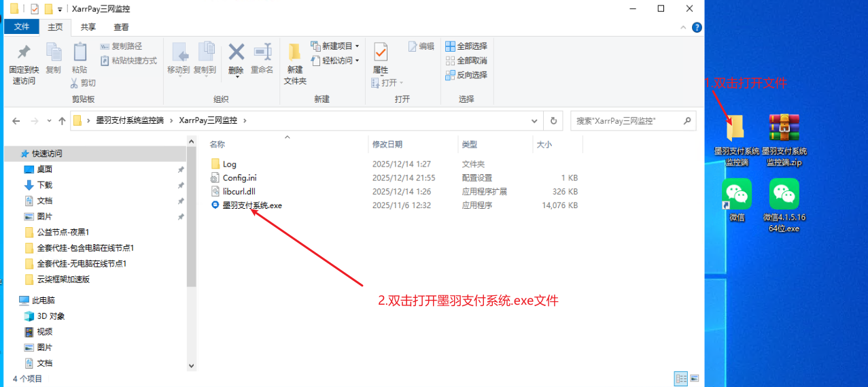Viewport: 868px width, 387px height.
Task: Refresh the current folder view
Action: [553, 121]
